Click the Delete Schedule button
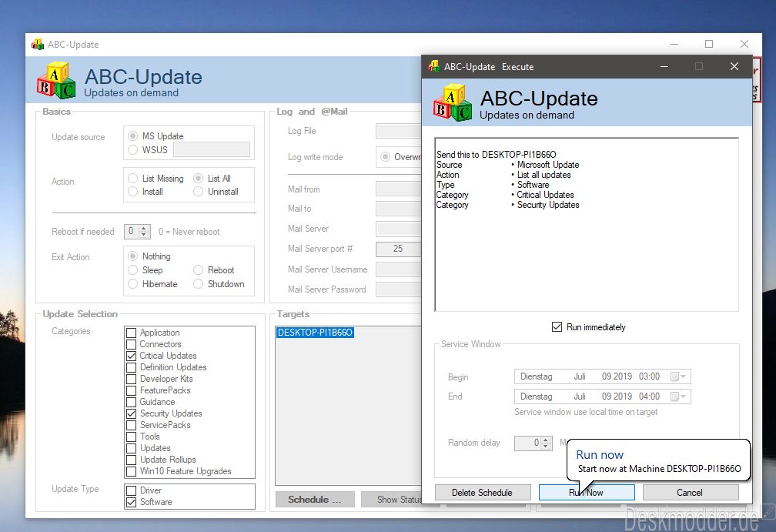 [x=482, y=493]
